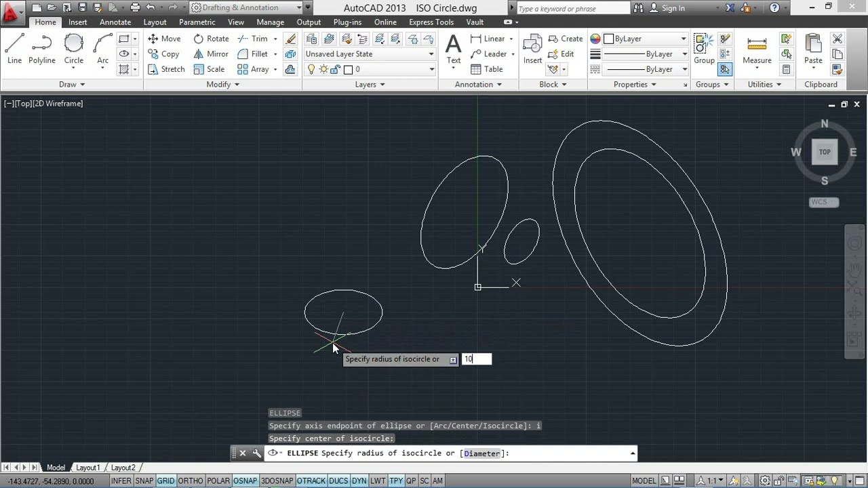Open the Text annotation tool
The image size is (868, 488).
pyautogui.click(x=454, y=49)
